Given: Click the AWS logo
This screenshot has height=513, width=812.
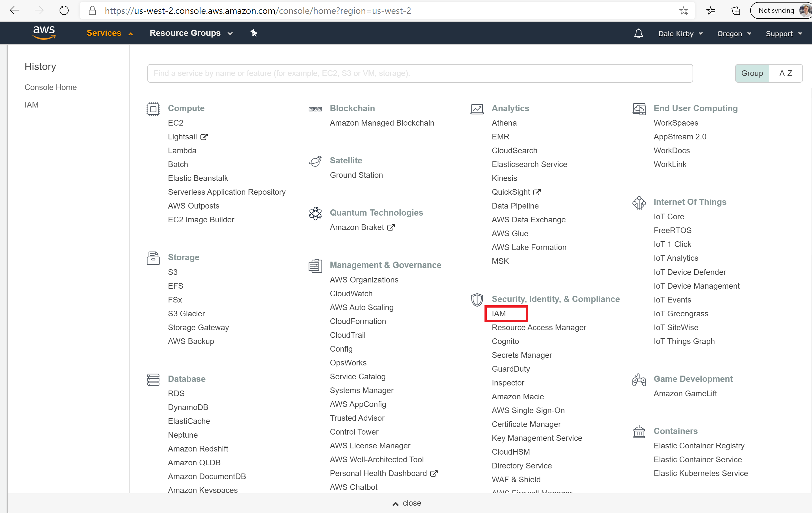Looking at the screenshot, I should pos(44,33).
